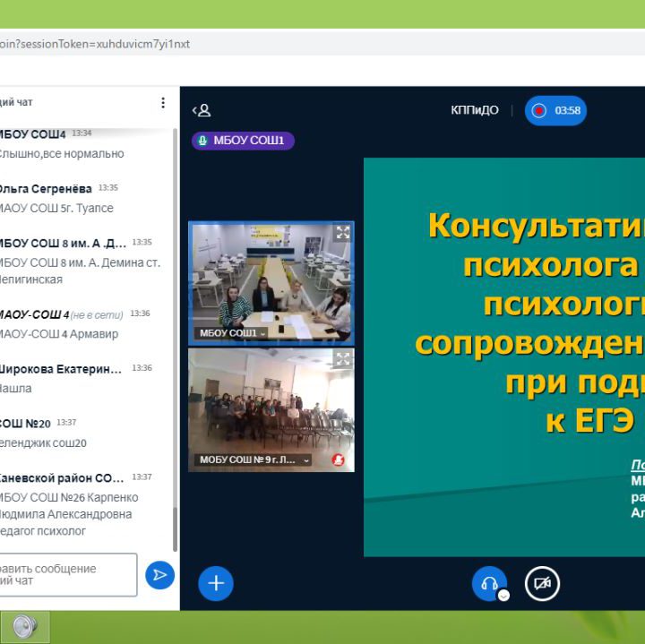This screenshot has width=645, height=644.
Task: Fullscreen the МБОУ СОШ1 webcam video
Action: coord(342,233)
